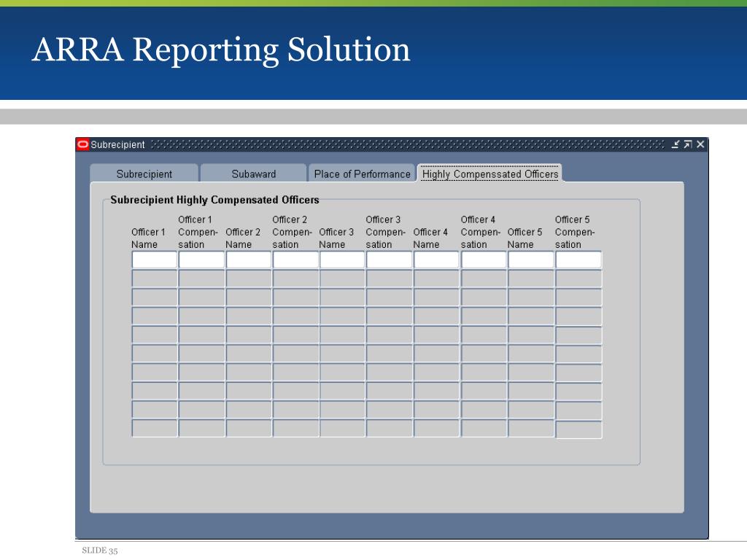Click first-row Officer 5 Compensation field

click(x=578, y=260)
